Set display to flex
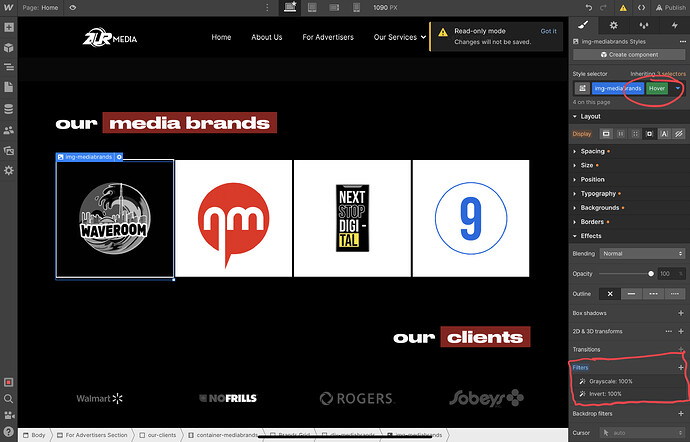 coord(620,134)
